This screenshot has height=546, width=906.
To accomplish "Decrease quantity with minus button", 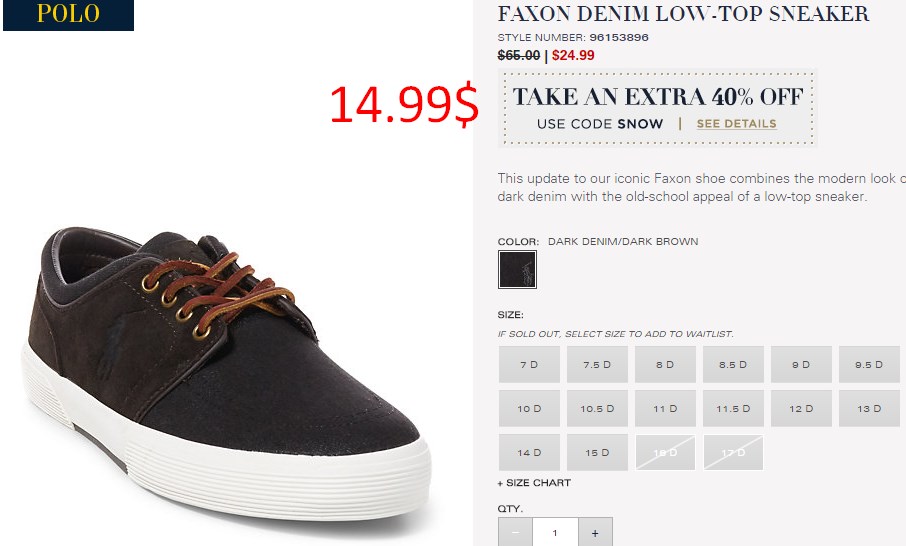I will [515, 532].
